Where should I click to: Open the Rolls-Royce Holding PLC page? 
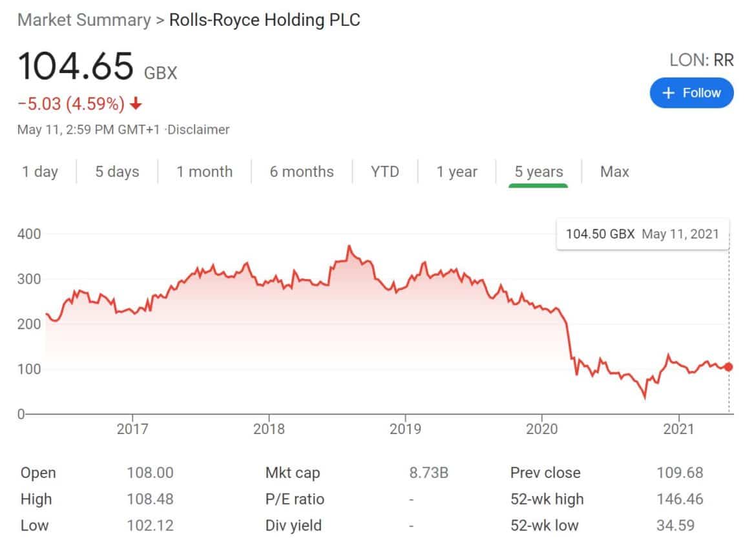click(x=264, y=20)
